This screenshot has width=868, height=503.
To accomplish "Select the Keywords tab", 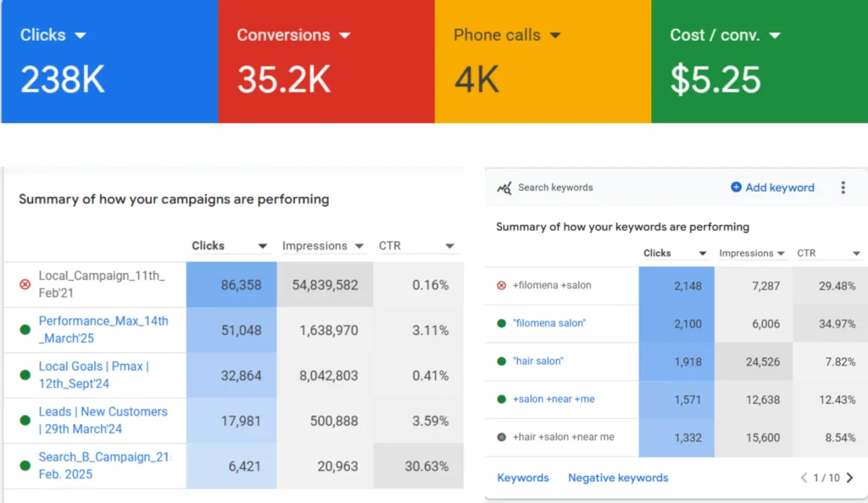I will pyautogui.click(x=523, y=478).
